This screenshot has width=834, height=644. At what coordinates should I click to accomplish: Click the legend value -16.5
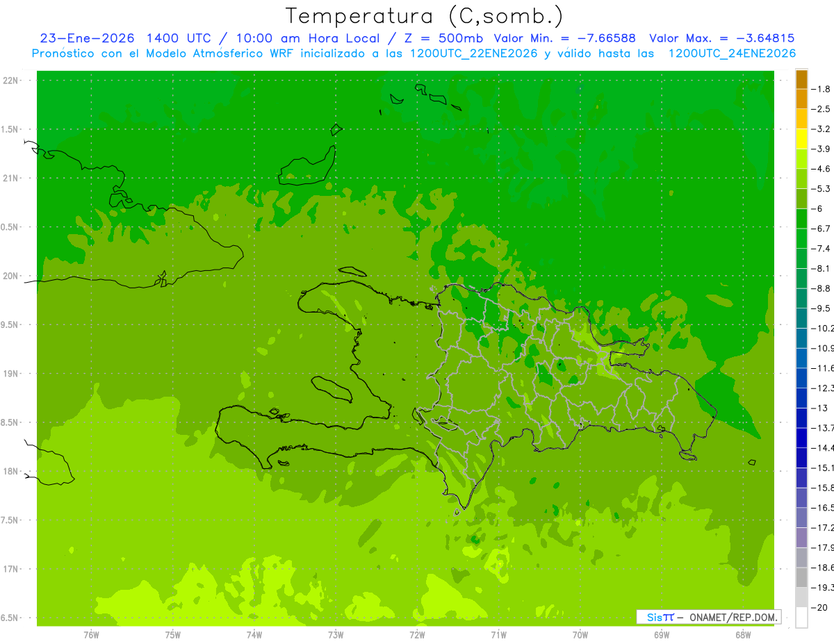tap(823, 508)
